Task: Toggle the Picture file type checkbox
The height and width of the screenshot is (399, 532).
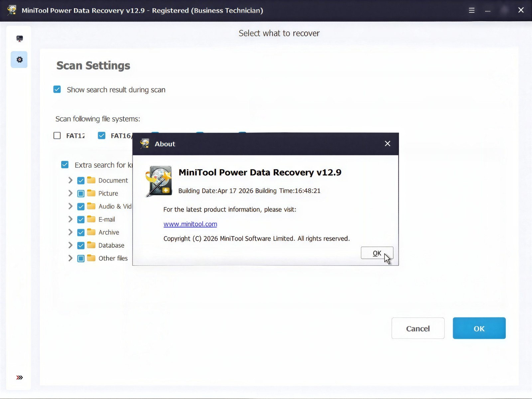Action: pos(81,194)
